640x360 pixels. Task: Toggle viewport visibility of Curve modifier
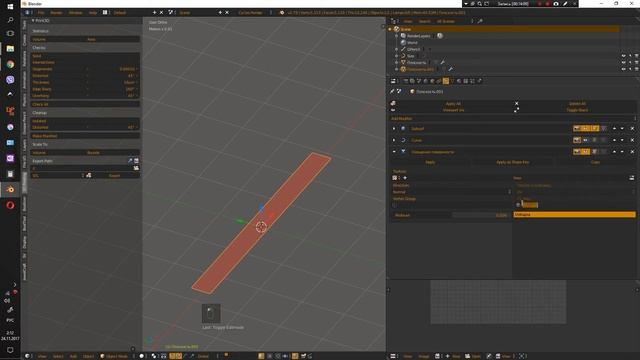point(586,140)
